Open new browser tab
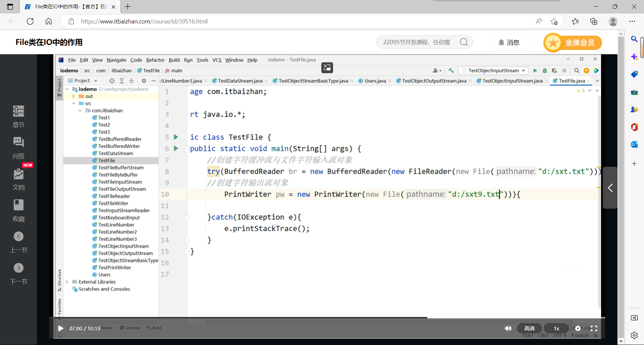644x345 pixels. [128, 6]
